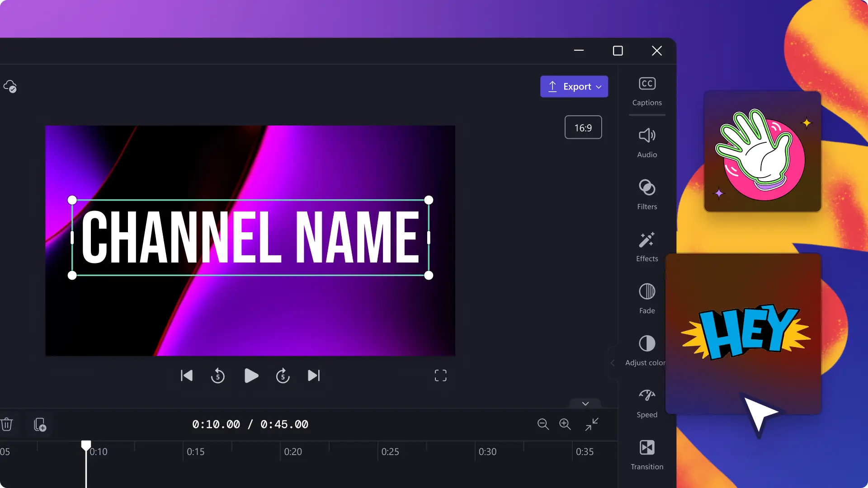This screenshot has width=868, height=488.
Task: Click the CHANNEL NAME text element
Action: click(250, 237)
